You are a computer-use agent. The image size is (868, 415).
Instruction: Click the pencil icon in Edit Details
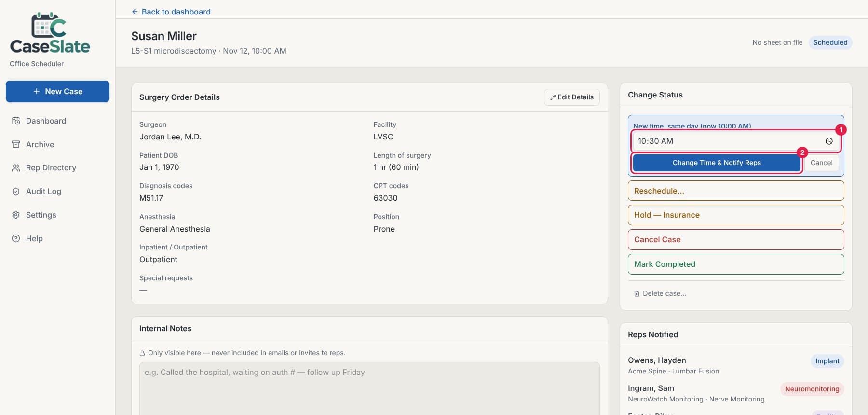click(x=553, y=97)
